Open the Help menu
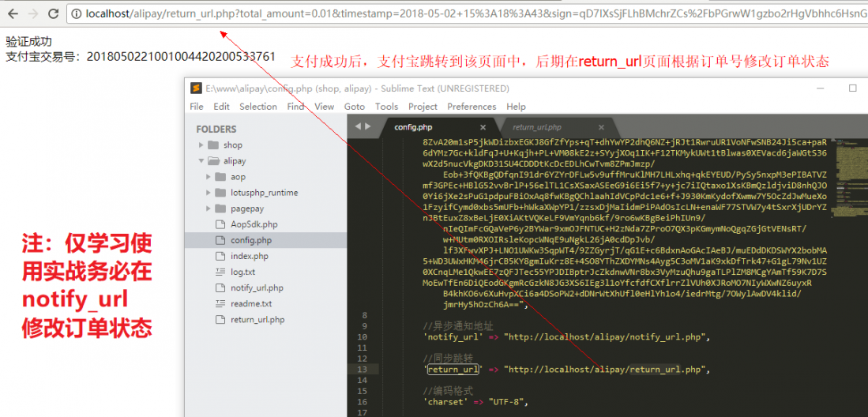868x417 pixels. 516,107
